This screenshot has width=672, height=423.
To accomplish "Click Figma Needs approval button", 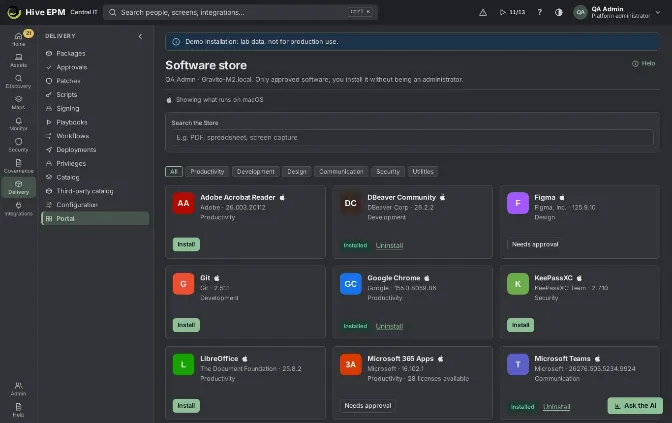I will 535,244.
